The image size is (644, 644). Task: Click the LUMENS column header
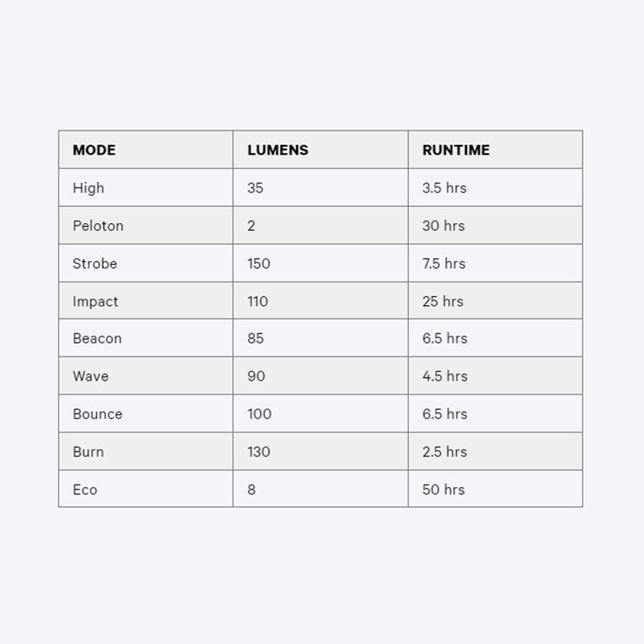[320, 150]
